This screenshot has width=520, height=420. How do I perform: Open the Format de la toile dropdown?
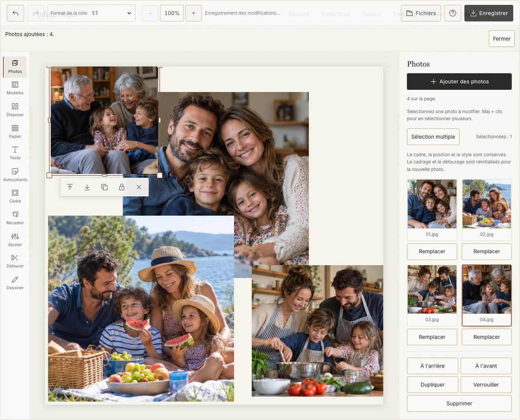pos(91,13)
